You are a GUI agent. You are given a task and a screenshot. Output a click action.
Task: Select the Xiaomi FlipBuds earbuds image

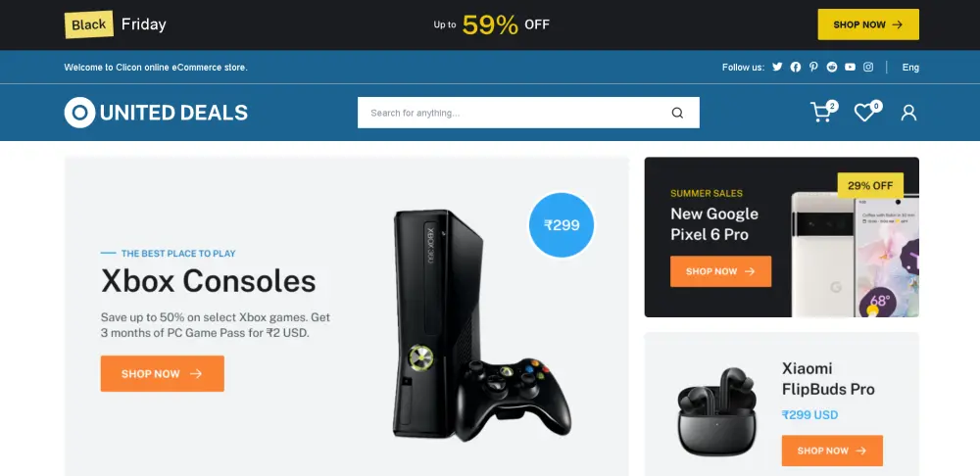click(717, 411)
